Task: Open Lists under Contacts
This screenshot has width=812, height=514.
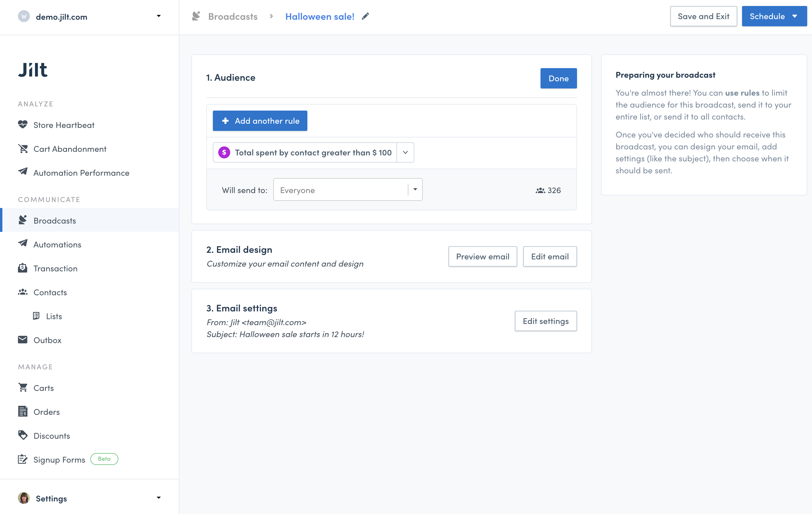Action: tap(54, 316)
